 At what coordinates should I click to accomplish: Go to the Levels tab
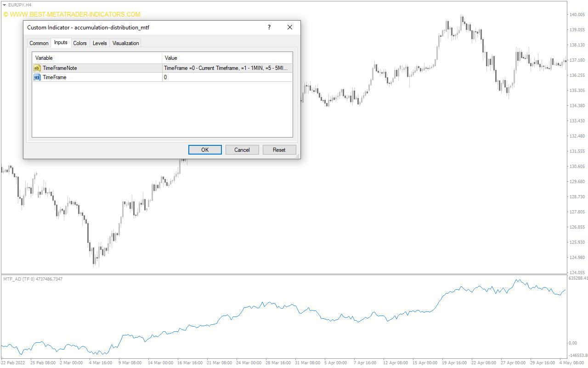(x=100, y=43)
